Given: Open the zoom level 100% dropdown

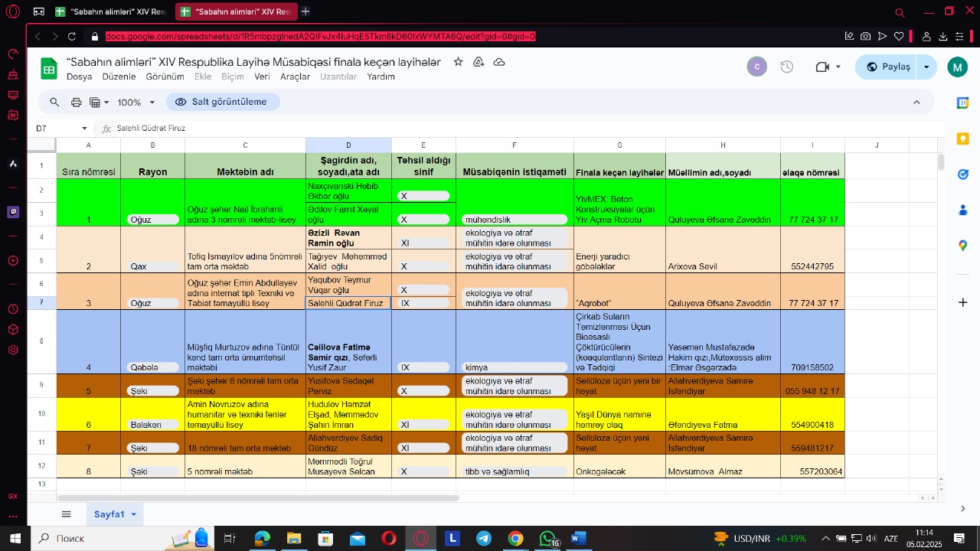Looking at the screenshot, I should point(136,103).
